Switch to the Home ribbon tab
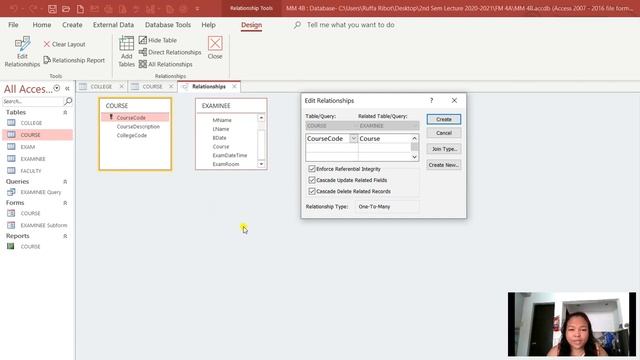 coord(42,25)
